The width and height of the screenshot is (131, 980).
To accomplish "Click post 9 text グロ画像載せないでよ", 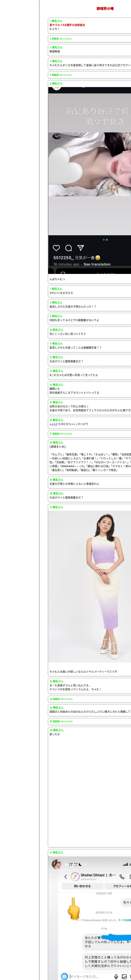I will [74, 320].
